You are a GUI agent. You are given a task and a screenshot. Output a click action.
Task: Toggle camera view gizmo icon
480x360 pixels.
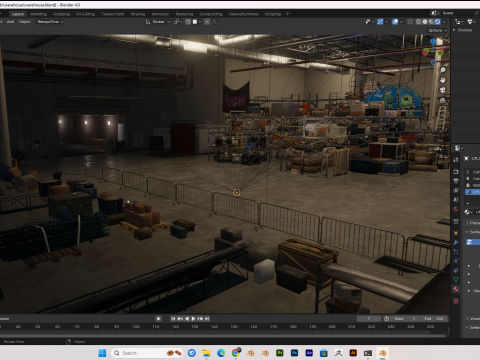443,90
